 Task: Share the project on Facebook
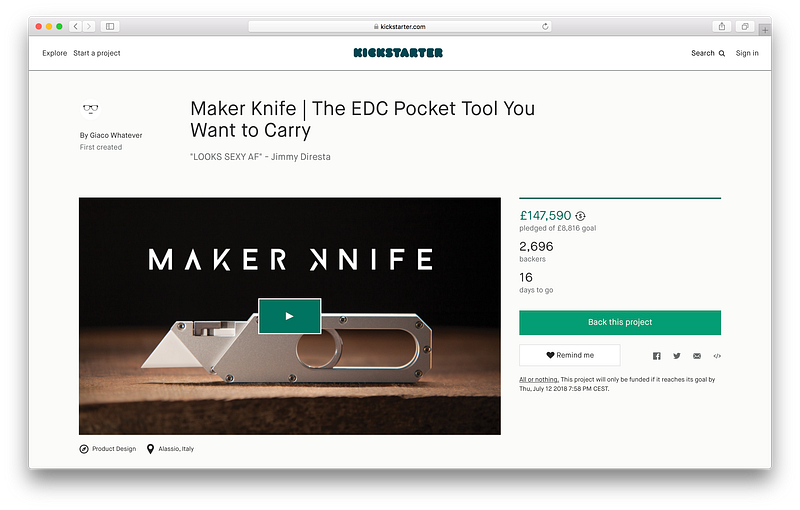(x=657, y=356)
